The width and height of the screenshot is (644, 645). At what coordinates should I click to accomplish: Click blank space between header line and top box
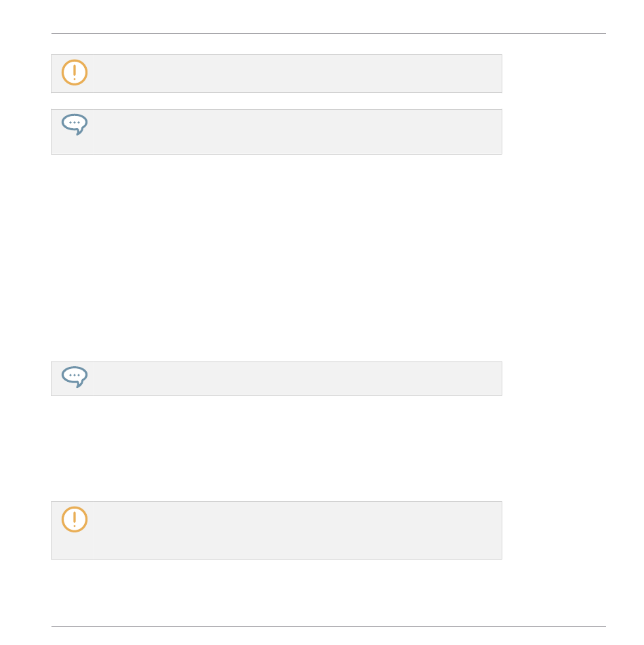(277, 45)
